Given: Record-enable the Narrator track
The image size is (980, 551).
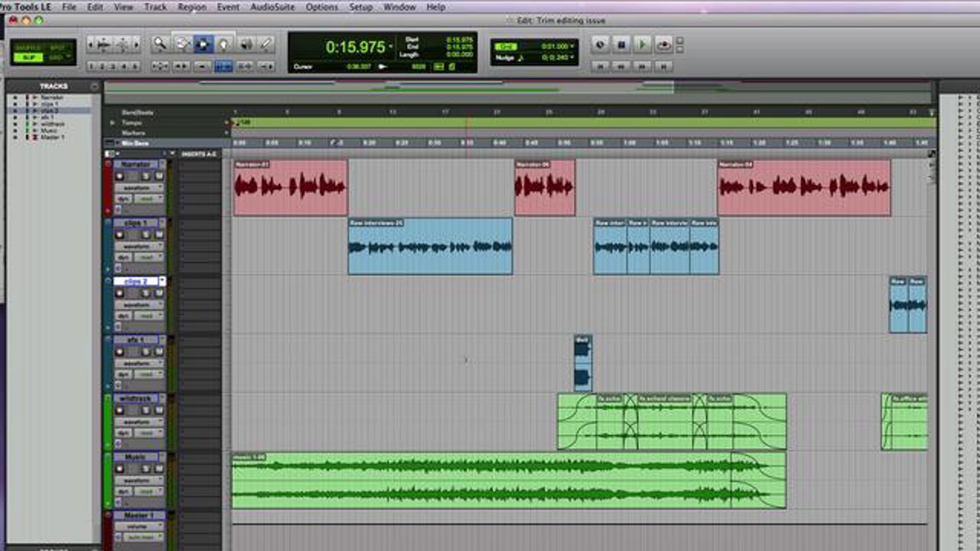Looking at the screenshot, I should 120,176.
